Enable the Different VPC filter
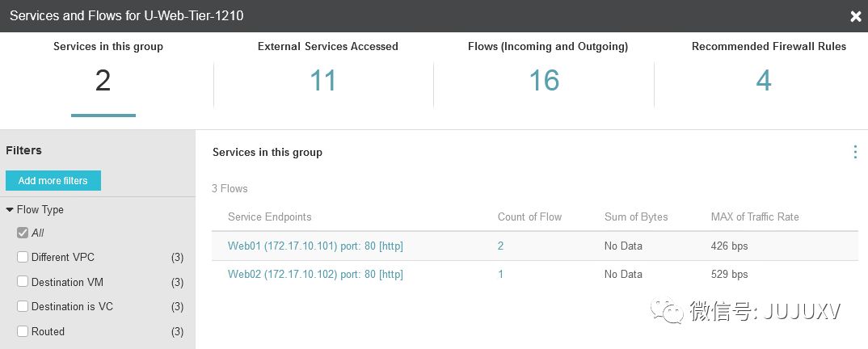The image size is (868, 349). (23, 257)
